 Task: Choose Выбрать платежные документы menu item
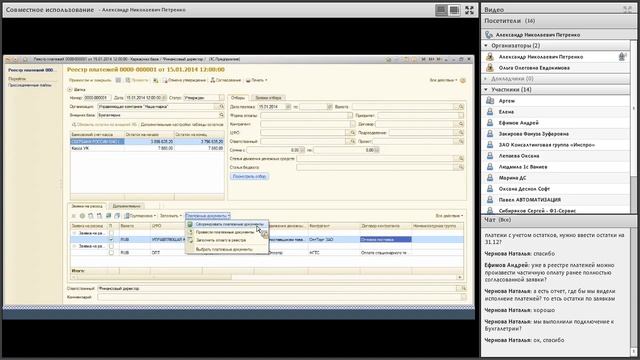coord(227,249)
